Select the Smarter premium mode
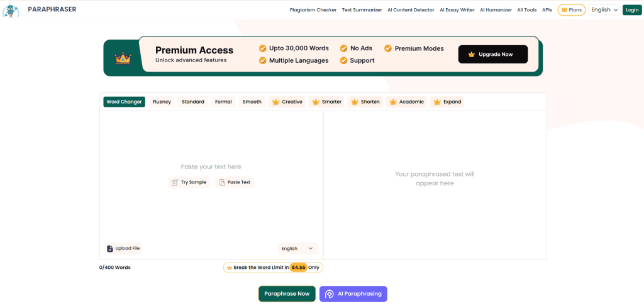Image resolution: width=644 pixels, height=304 pixels. pyautogui.click(x=326, y=102)
